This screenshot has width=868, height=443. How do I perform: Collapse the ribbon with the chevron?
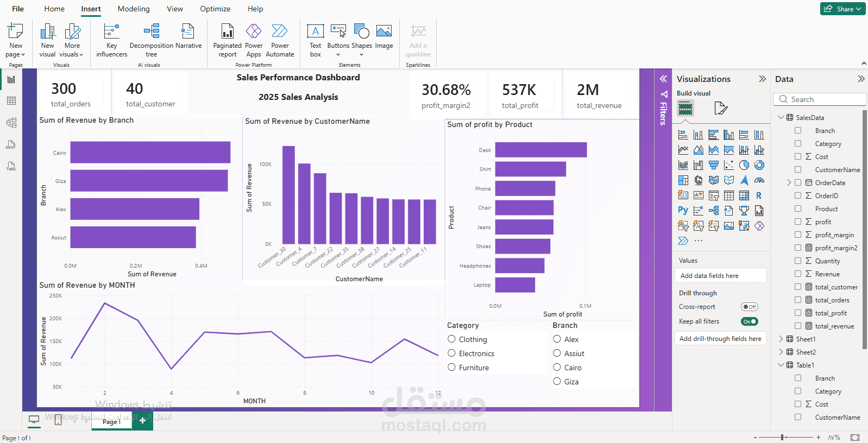tap(863, 64)
